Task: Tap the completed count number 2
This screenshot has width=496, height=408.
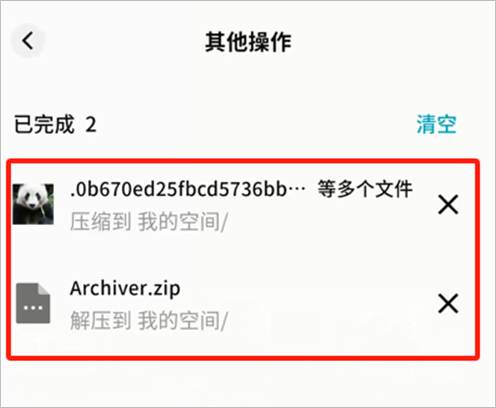Action: (91, 125)
